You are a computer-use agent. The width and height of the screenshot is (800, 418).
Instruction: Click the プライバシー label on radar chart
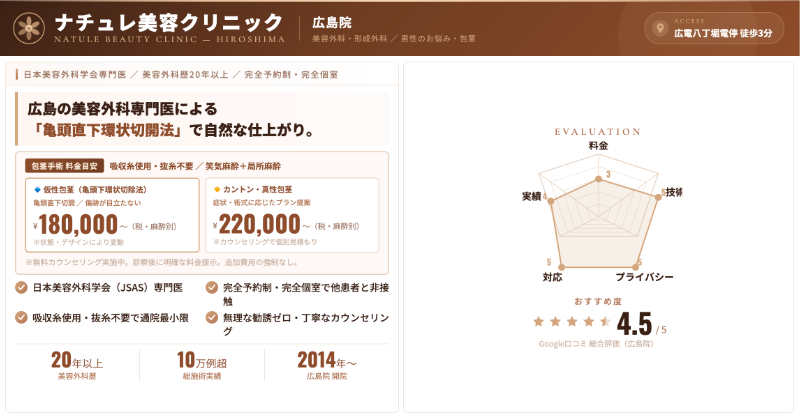[644, 276]
